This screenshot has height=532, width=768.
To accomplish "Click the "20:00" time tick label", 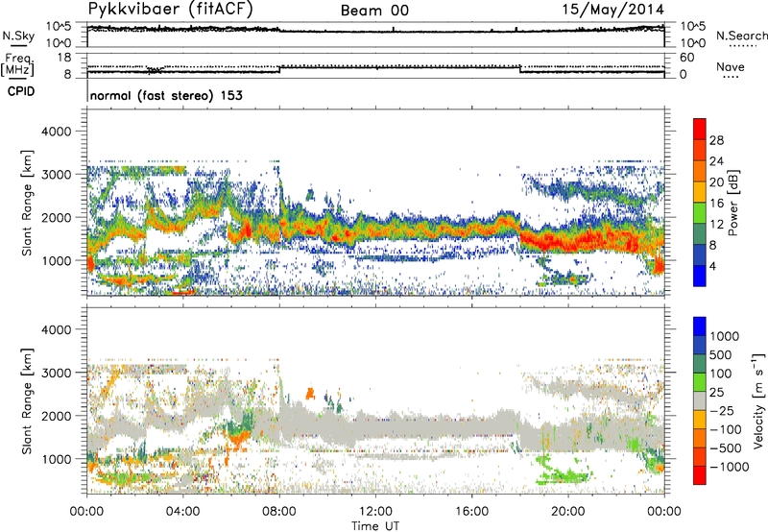I will click(x=568, y=512).
